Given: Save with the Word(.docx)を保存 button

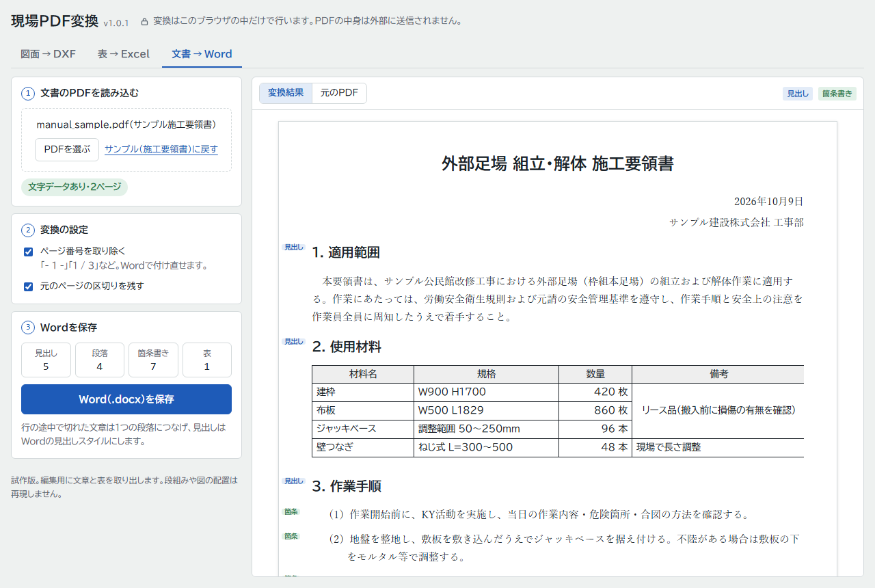Looking at the screenshot, I should (126, 399).
